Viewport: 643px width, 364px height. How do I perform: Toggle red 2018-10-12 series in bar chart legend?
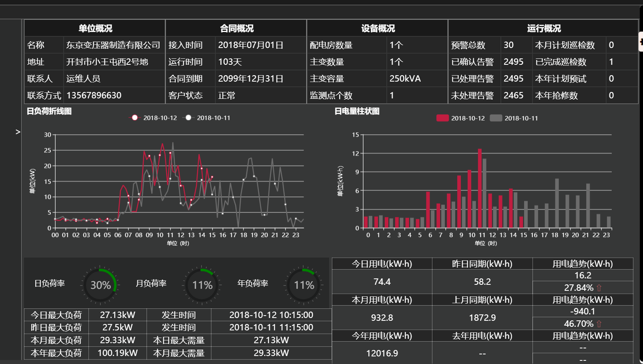pos(460,118)
